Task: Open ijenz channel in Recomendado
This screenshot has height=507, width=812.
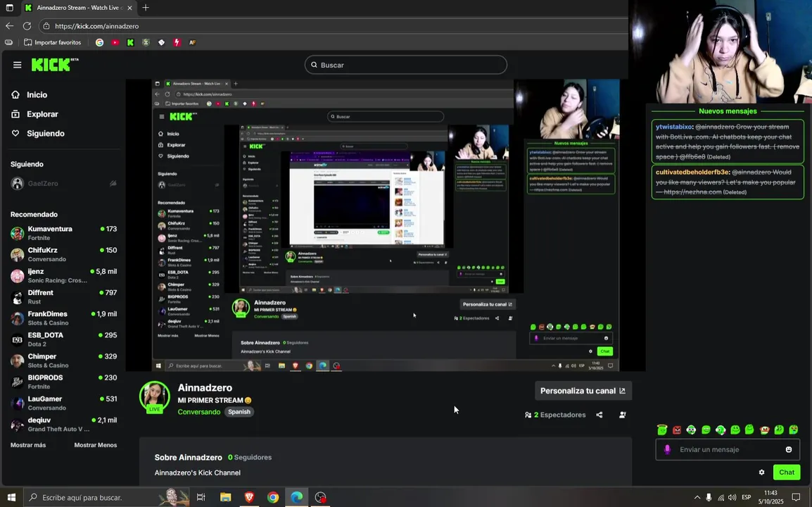Action: point(63,276)
